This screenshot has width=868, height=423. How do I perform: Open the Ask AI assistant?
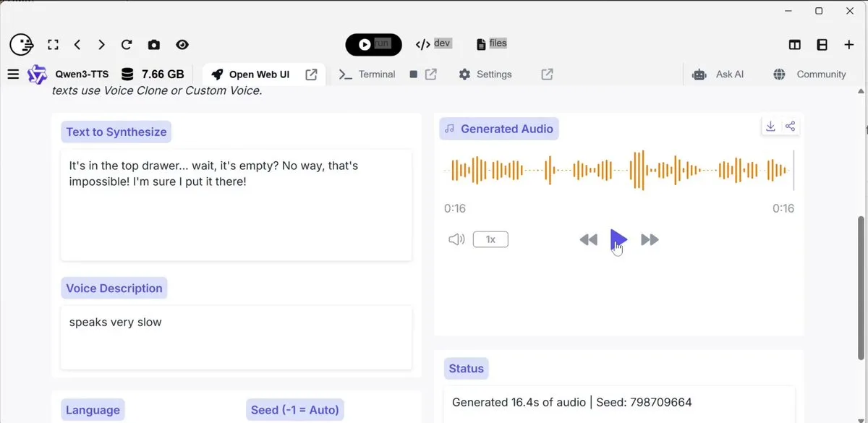pyautogui.click(x=718, y=74)
